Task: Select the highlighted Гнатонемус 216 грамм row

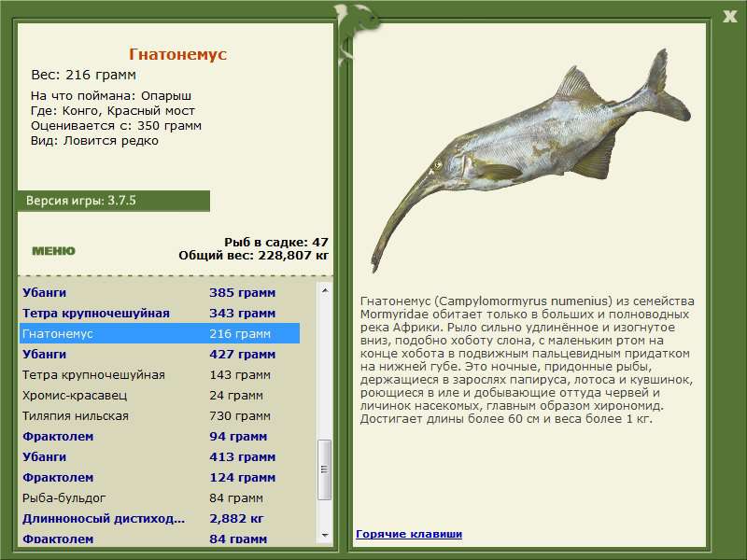Action: tap(160, 333)
